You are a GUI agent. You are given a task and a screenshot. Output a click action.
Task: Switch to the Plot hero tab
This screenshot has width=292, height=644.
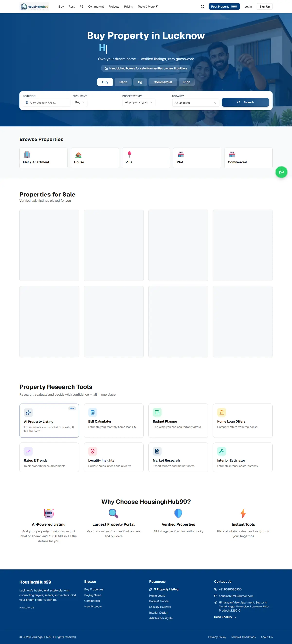point(187,82)
